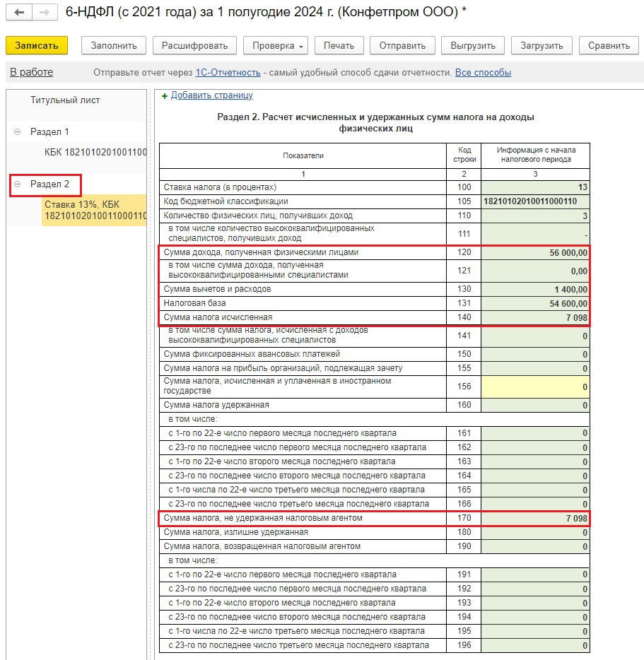Export the report with Выгрузить
644x660 pixels.
473,45
